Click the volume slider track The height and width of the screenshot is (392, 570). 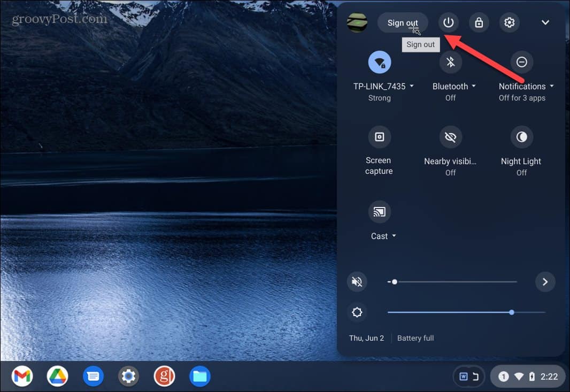pyautogui.click(x=452, y=282)
